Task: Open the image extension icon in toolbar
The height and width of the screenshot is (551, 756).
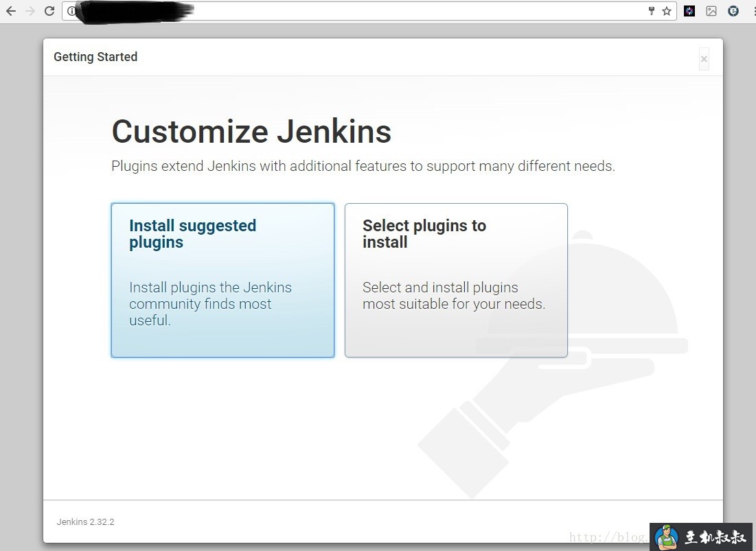Action: pos(711,11)
